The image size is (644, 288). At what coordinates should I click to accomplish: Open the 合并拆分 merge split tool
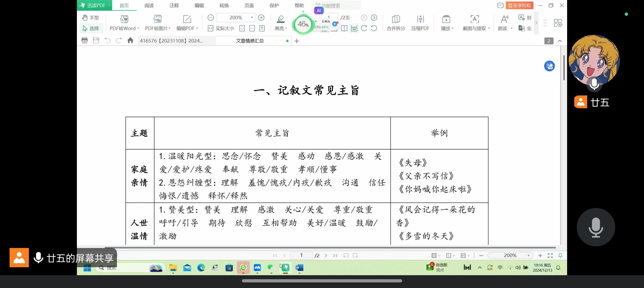pos(396,19)
